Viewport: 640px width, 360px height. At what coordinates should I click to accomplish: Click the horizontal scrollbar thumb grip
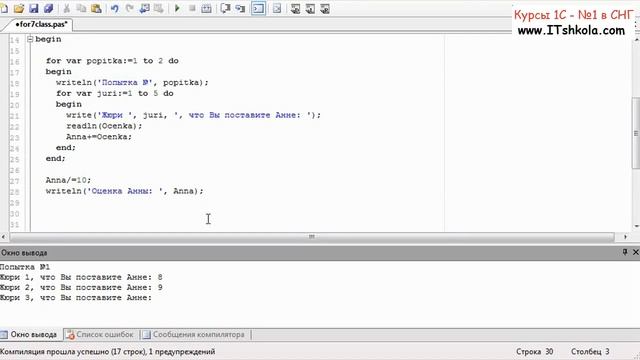[312, 237]
